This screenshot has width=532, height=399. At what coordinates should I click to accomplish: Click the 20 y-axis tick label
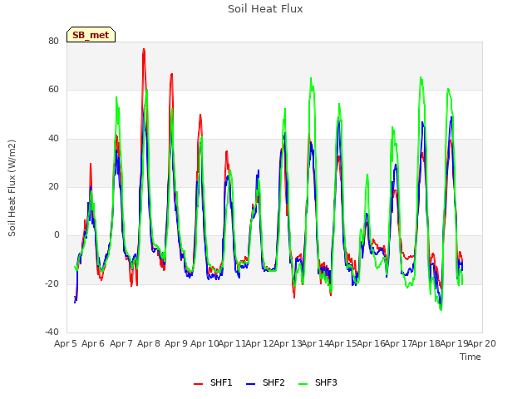[x=53, y=186]
